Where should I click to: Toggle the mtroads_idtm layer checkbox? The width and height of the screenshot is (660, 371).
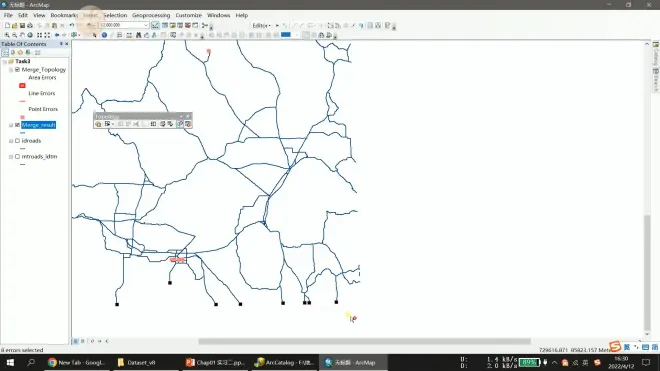(17, 156)
